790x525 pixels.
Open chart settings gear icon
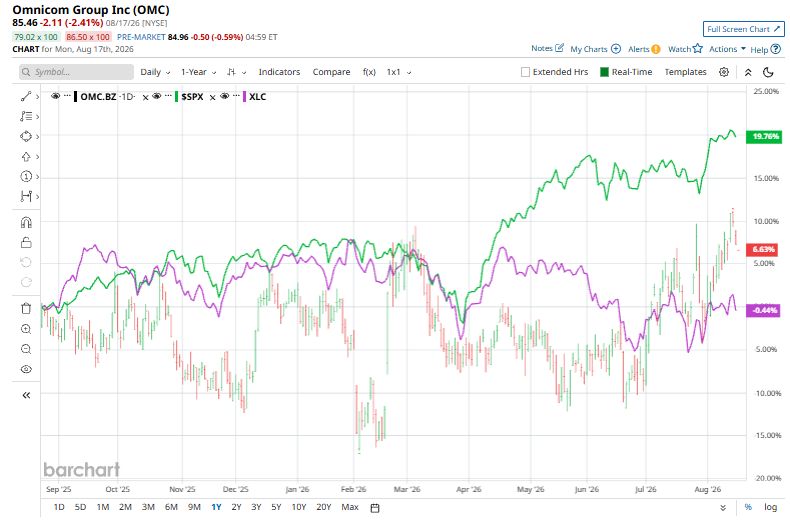(x=724, y=72)
